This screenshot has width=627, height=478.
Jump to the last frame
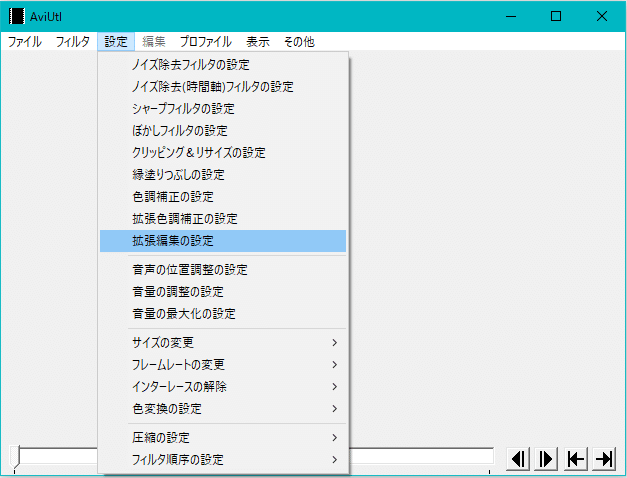604,459
